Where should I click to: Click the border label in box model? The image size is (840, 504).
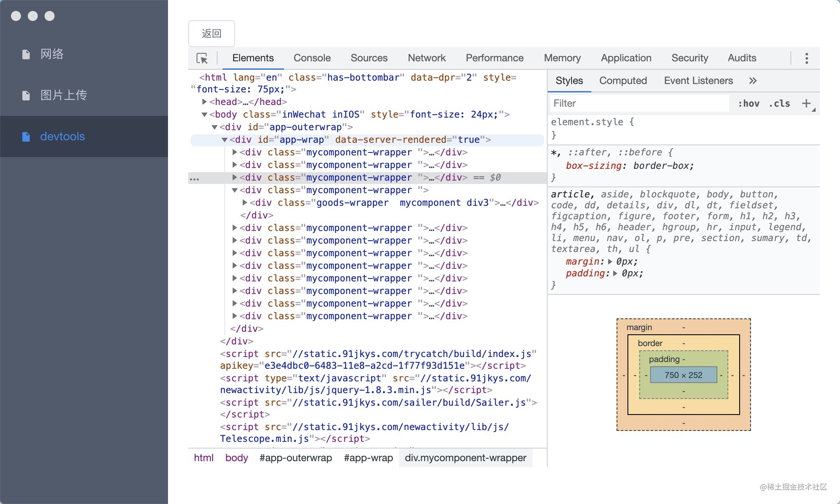650,343
